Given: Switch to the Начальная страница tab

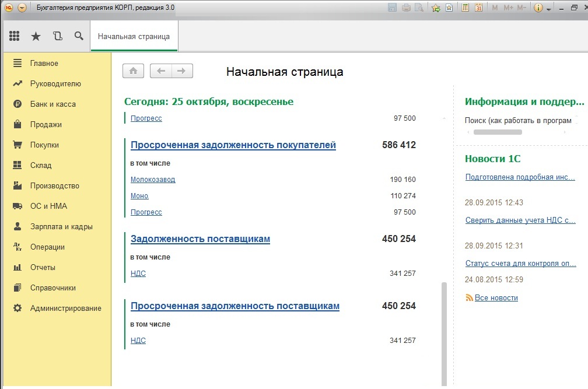Looking at the screenshot, I should [134, 36].
